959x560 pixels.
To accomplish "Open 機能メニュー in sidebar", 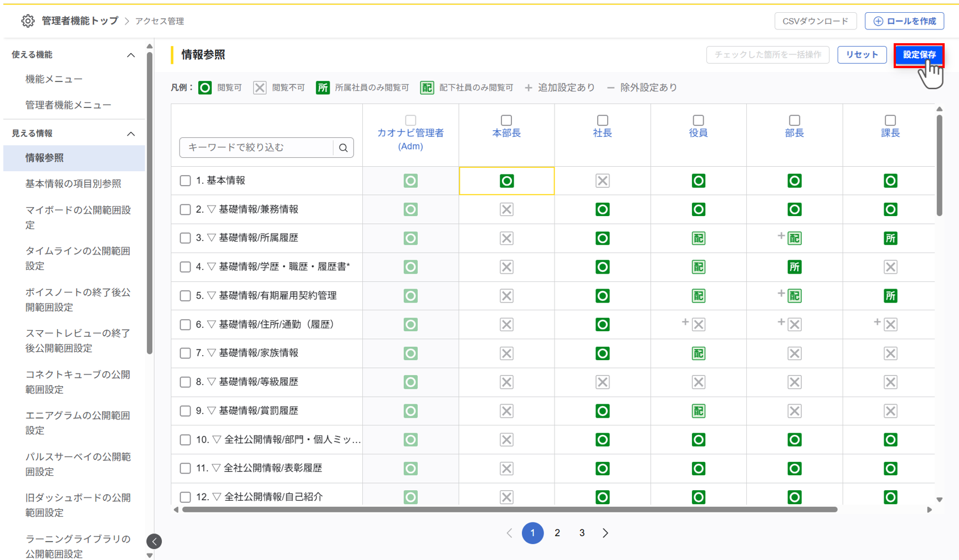I will [54, 79].
